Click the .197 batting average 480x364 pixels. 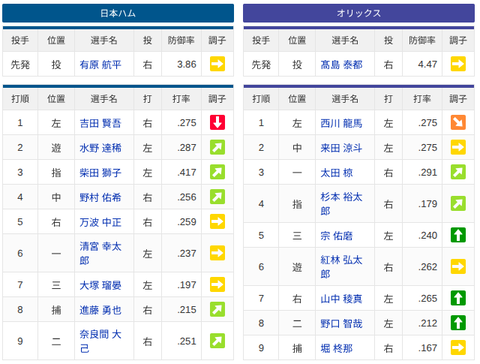click(x=187, y=285)
